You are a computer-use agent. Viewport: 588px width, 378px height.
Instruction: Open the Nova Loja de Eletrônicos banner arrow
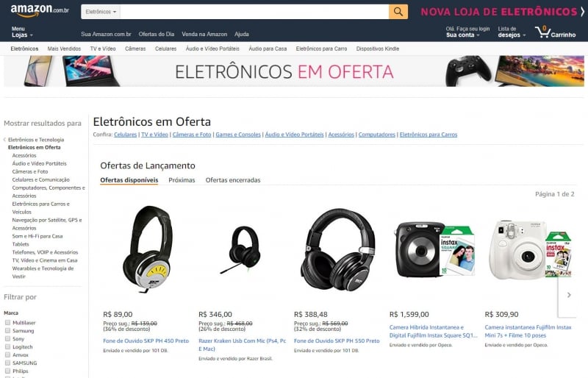pyautogui.click(x=582, y=12)
